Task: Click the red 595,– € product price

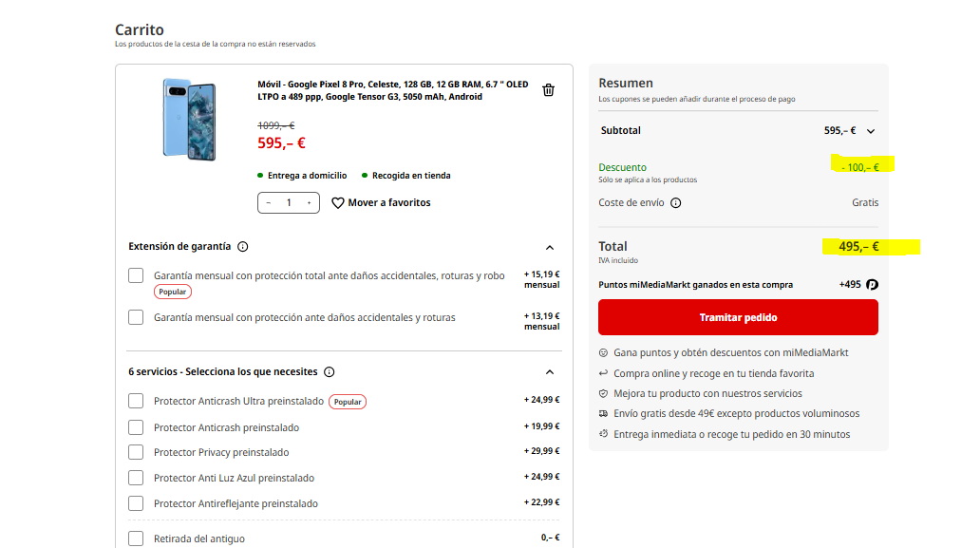Action: [x=281, y=143]
